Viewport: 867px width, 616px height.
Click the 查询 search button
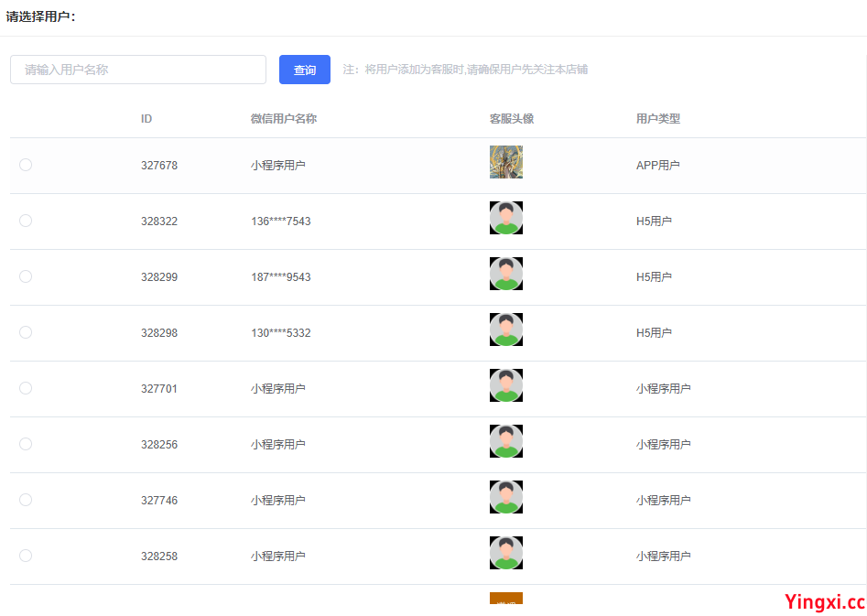(304, 69)
